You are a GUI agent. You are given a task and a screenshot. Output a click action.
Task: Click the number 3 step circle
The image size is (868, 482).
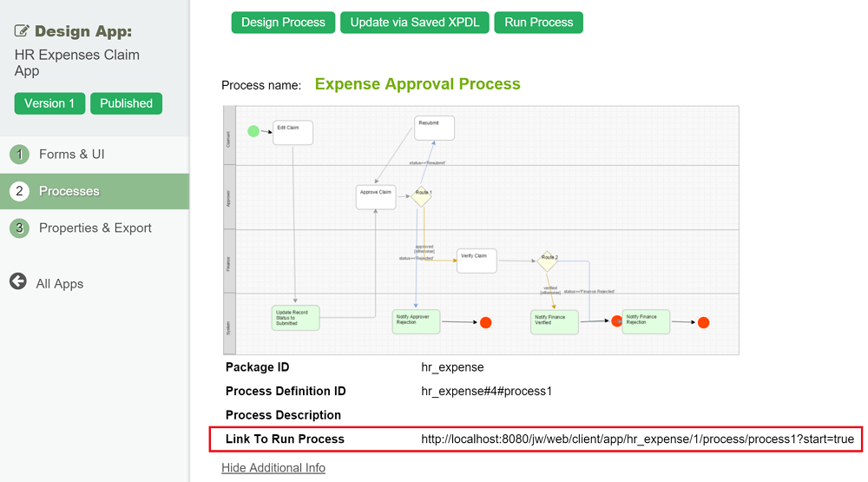coord(19,228)
